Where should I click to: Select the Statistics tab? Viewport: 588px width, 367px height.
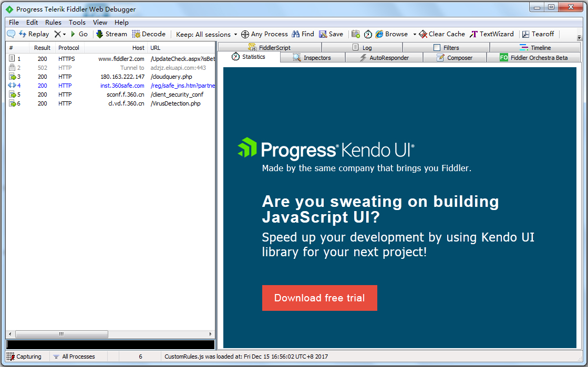click(x=249, y=57)
